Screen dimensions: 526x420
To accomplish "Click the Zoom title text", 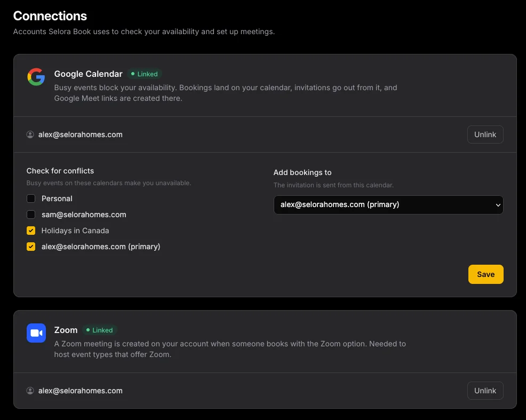I will [66, 330].
